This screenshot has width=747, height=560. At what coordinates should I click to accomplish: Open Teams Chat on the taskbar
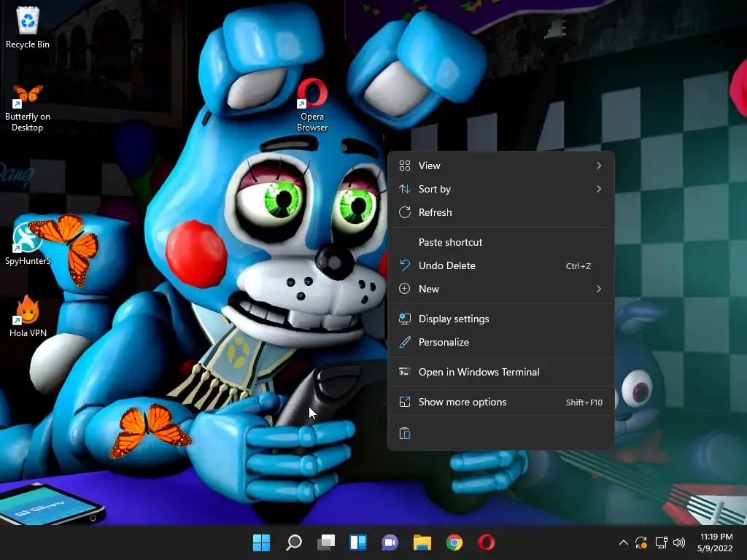390,542
